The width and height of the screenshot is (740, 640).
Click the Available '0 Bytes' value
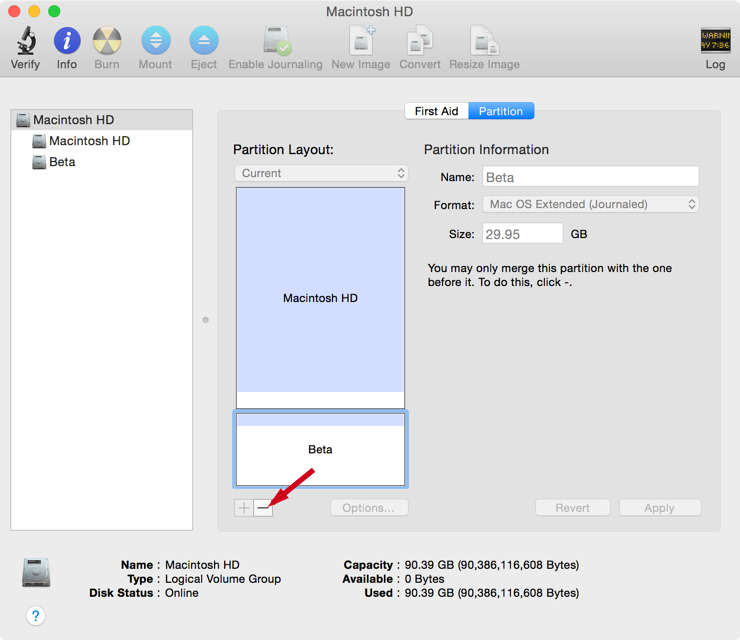point(424,579)
